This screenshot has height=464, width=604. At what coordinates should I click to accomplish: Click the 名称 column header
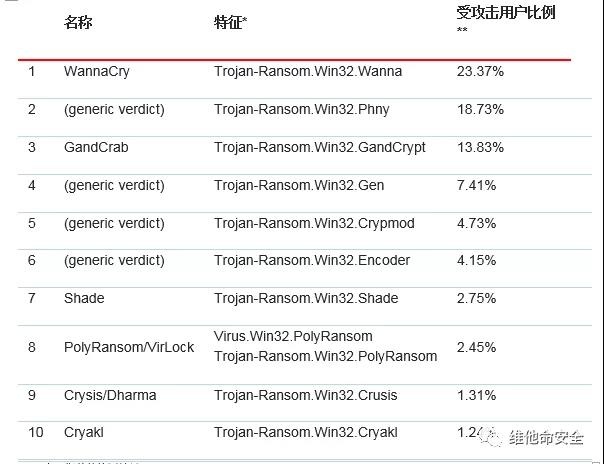(77, 21)
